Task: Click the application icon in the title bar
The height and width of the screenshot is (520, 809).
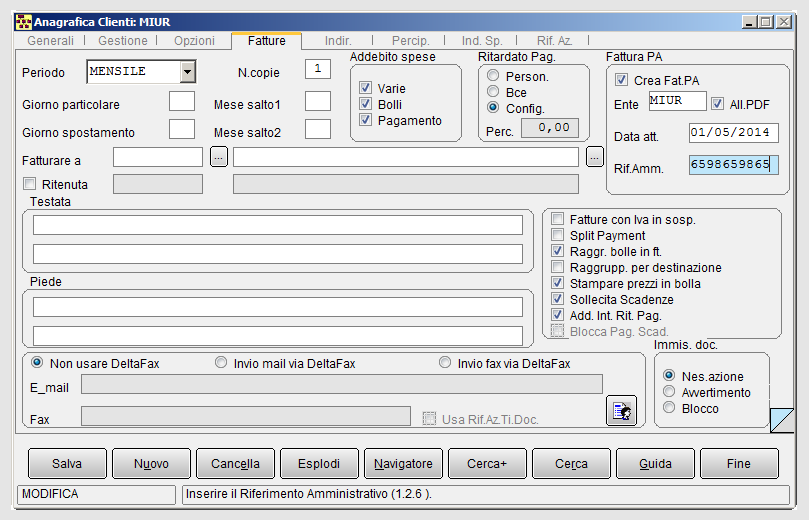Action: point(23,22)
